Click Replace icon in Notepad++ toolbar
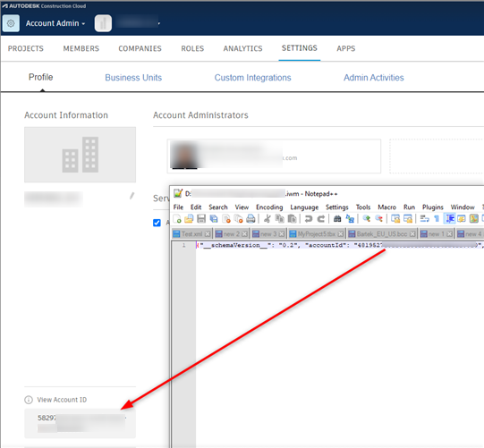The width and height of the screenshot is (484, 448). click(x=350, y=219)
